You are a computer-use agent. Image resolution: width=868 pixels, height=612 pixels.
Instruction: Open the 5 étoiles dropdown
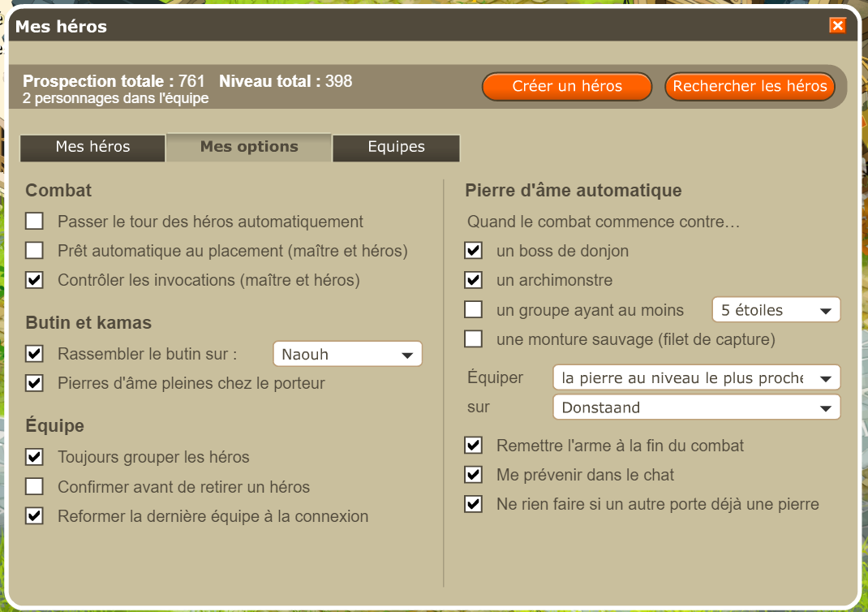pos(776,309)
